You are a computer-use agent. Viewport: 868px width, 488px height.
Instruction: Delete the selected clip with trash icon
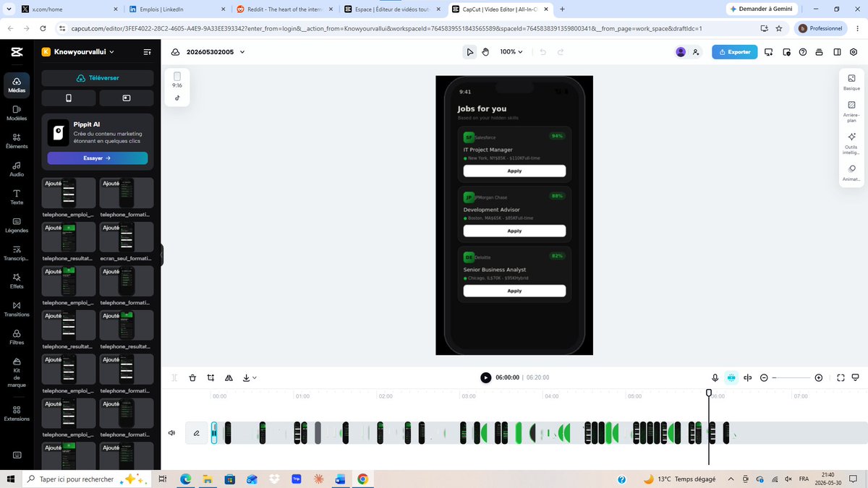click(x=192, y=377)
